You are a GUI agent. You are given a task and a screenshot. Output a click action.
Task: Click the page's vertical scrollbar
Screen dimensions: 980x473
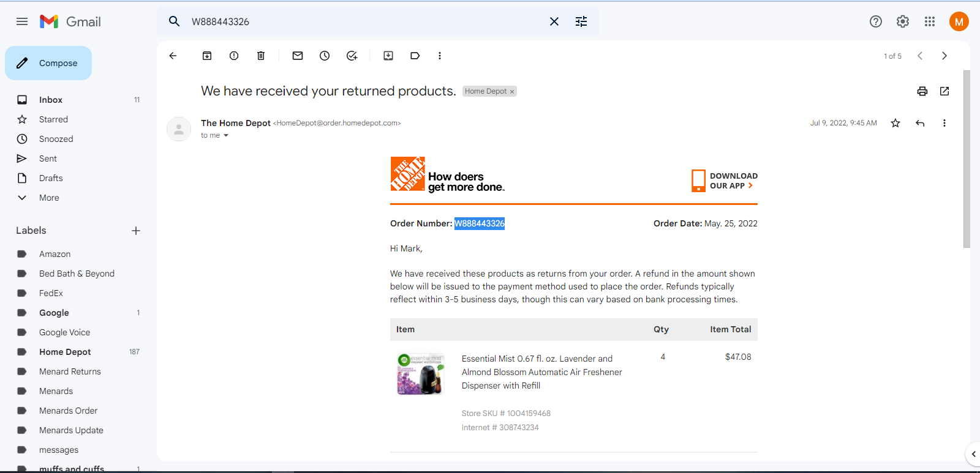click(x=967, y=159)
